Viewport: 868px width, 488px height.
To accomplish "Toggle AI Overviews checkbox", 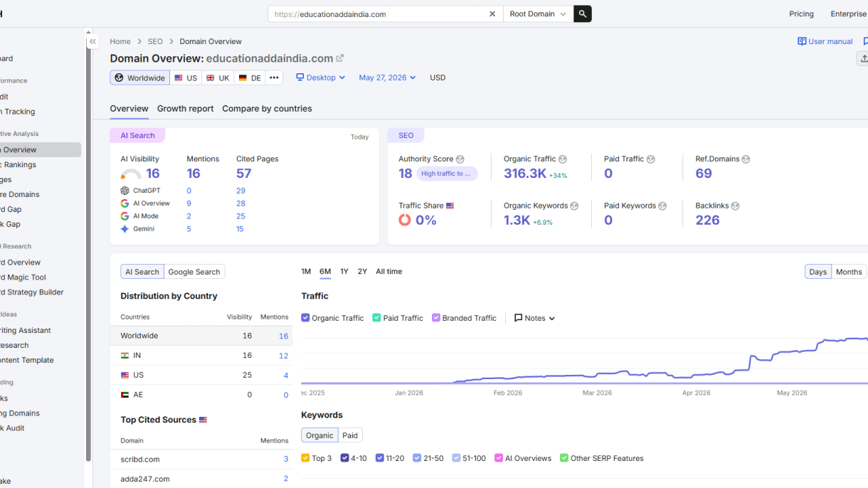I will pyautogui.click(x=499, y=458).
